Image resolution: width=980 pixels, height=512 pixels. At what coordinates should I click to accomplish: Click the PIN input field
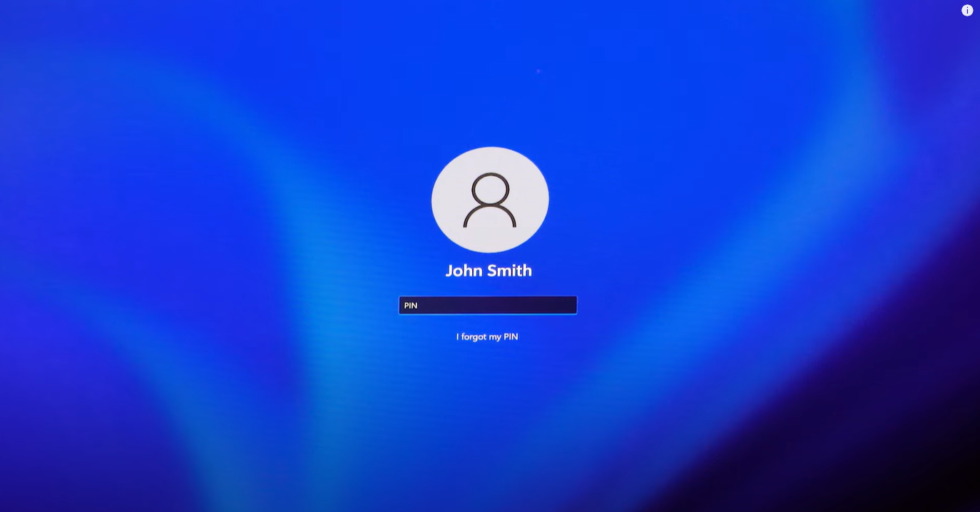click(x=488, y=305)
